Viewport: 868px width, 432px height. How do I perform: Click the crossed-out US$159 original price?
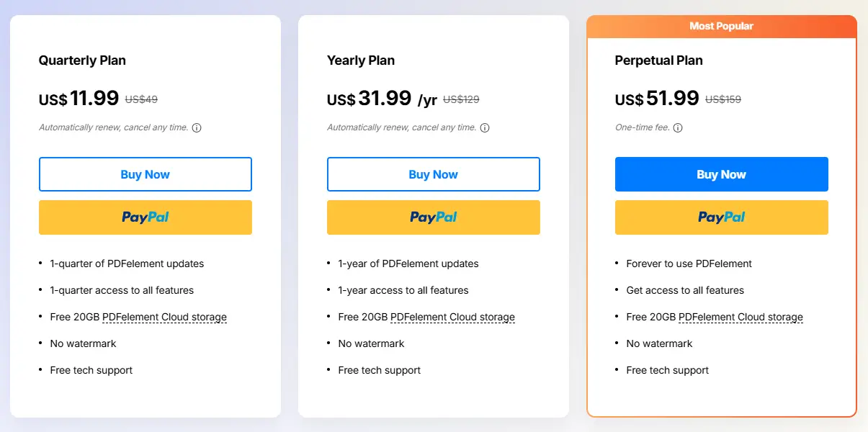[x=723, y=100]
